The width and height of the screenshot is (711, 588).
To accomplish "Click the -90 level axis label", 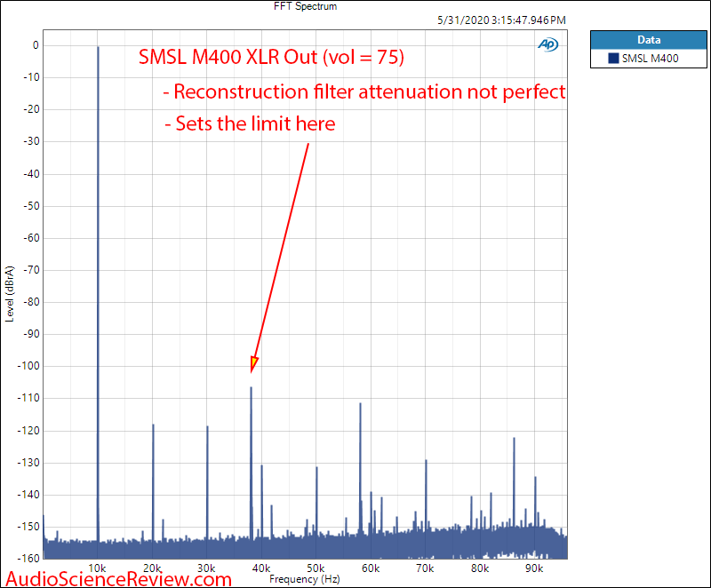I will 31,334.
